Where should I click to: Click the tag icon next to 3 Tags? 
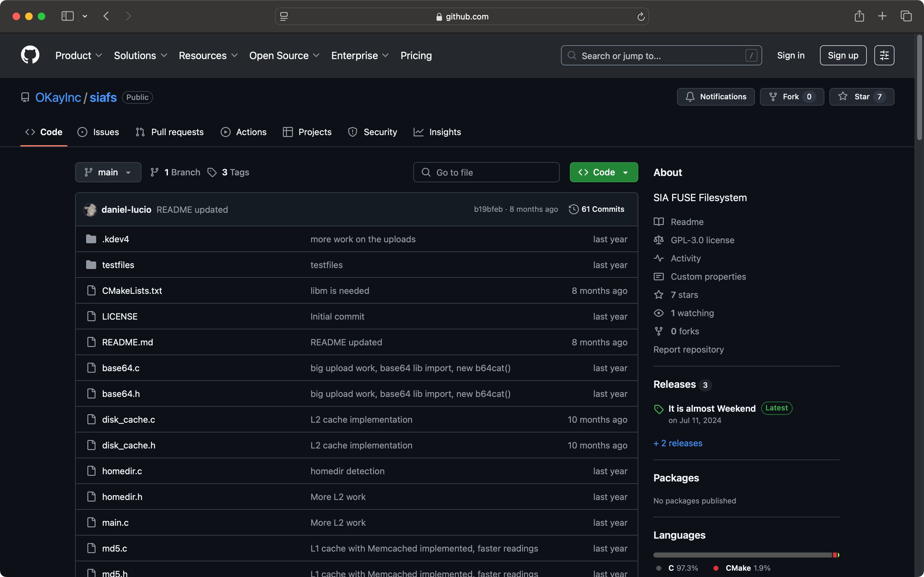click(212, 173)
